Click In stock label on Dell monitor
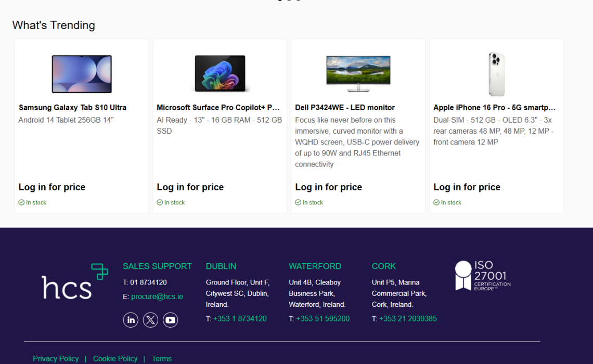Image resolution: width=593 pixels, height=364 pixels. 313,203
